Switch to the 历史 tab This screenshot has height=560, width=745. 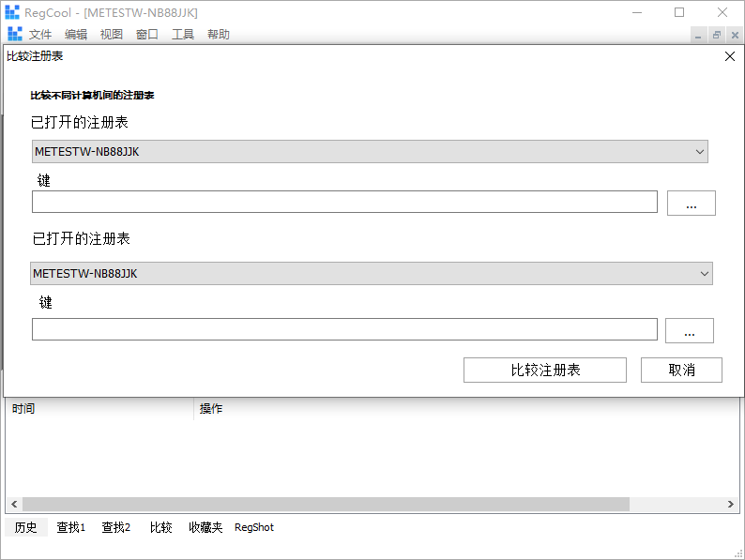click(26, 527)
